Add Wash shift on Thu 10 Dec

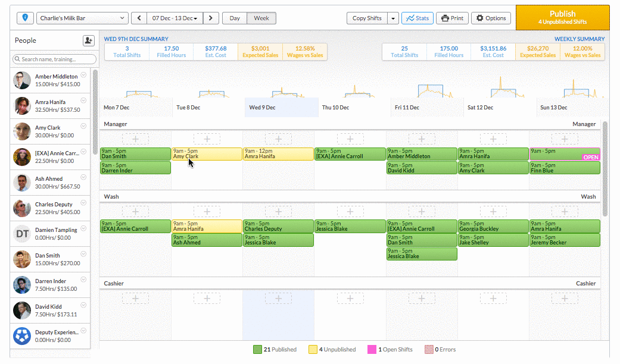coord(350,211)
